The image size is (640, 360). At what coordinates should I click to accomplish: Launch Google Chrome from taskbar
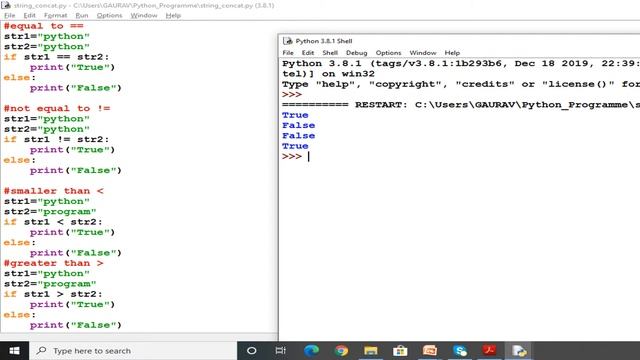tap(341, 351)
